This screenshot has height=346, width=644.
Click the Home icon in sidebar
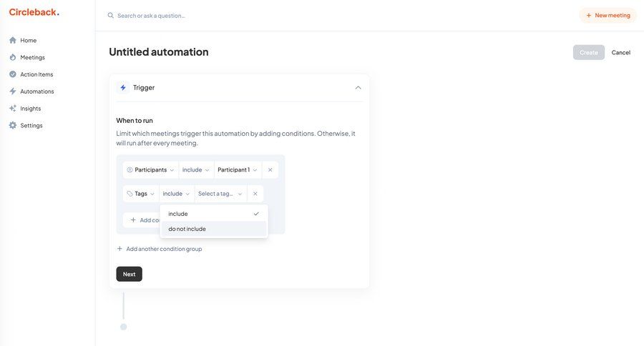pos(13,40)
